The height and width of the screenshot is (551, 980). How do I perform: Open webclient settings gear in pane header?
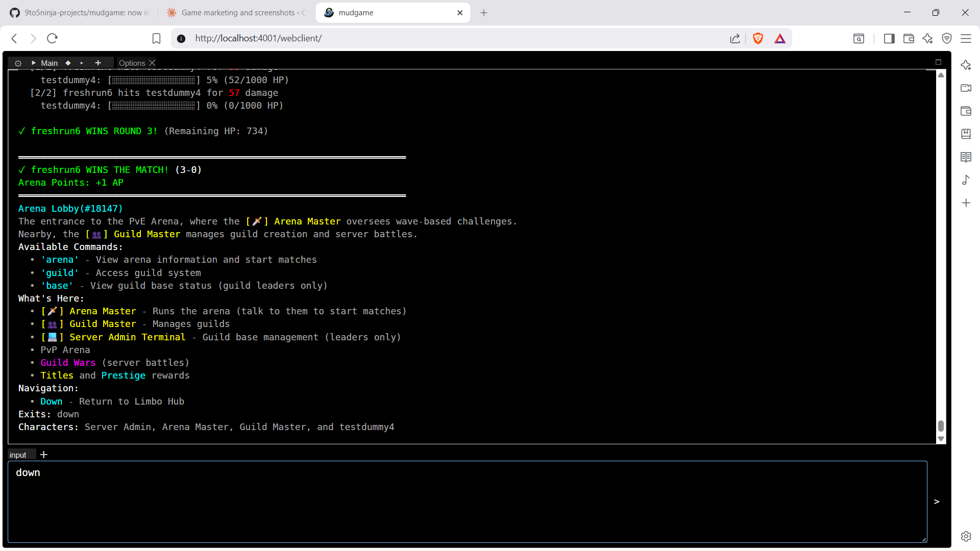pyautogui.click(x=18, y=63)
